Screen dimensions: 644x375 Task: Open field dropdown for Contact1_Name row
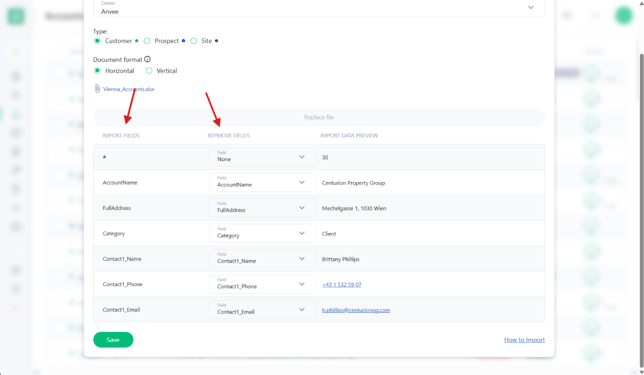[x=262, y=259]
